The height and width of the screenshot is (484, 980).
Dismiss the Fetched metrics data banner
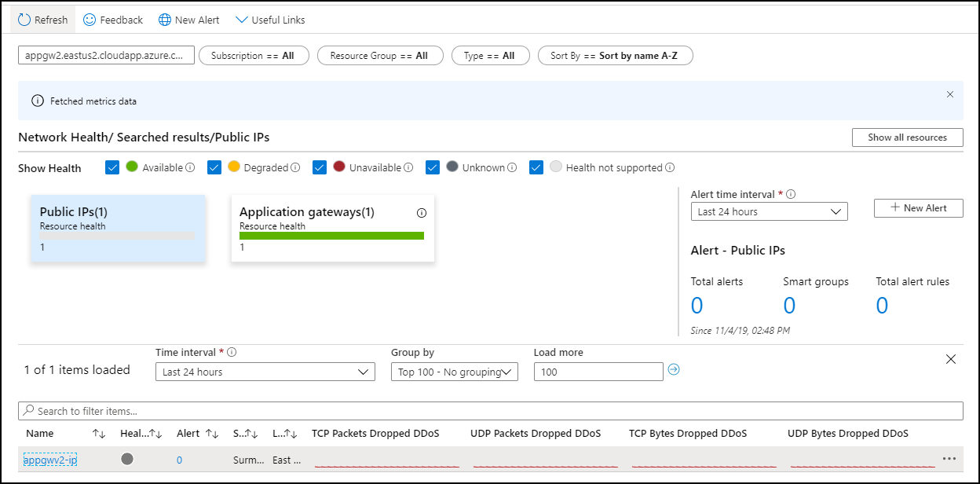[x=950, y=94]
